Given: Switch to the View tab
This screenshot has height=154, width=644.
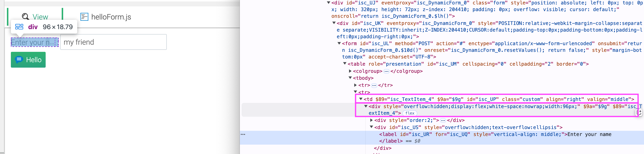Looking at the screenshot, I should click(x=35, y=17).
